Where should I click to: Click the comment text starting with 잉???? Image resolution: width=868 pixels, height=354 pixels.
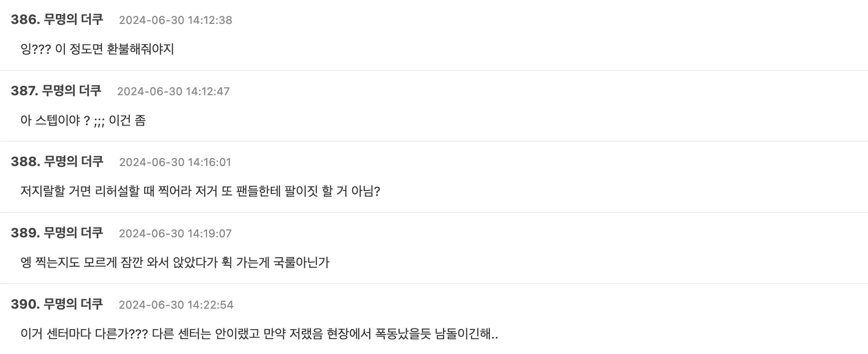pyautogui.click(x=97, y=49)
